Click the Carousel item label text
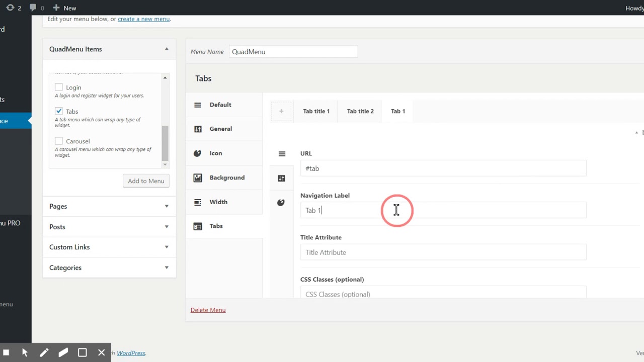Image resolution: width=644 pixels, height=362 pixels. pyautogui.click(x=78, y=141)
